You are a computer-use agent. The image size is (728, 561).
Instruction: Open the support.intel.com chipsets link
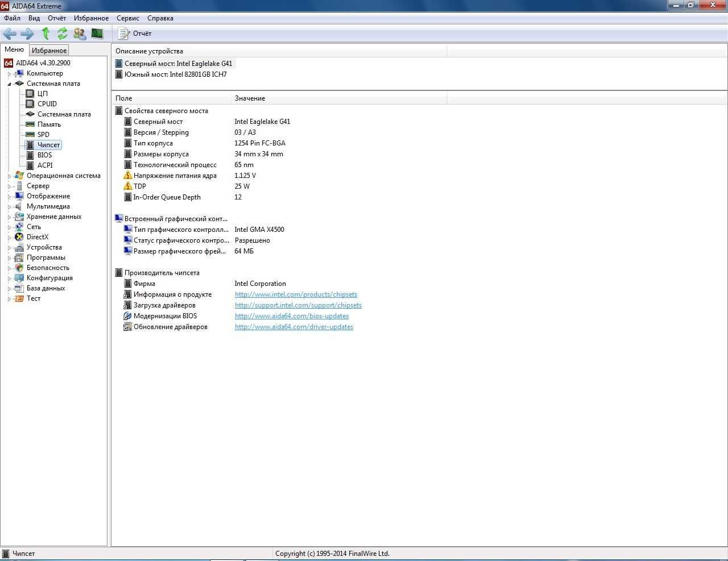[298, 305]
